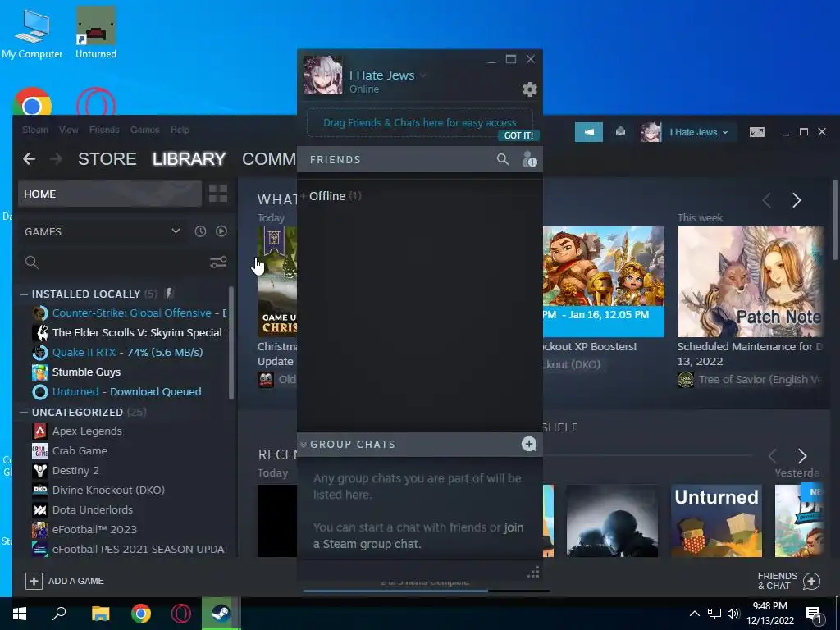840x630 pixels.
Task: Click the add a friend icon
Action: pyautogui.click(x=529, y=159)
